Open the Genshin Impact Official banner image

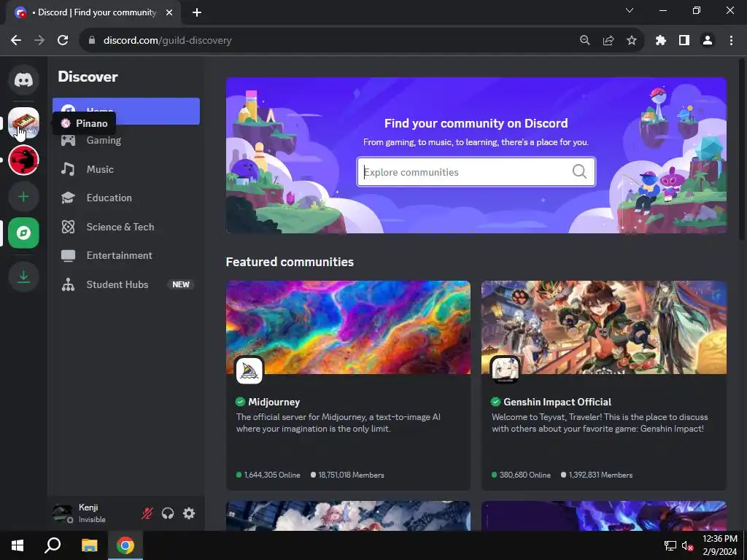click(604, 327)
